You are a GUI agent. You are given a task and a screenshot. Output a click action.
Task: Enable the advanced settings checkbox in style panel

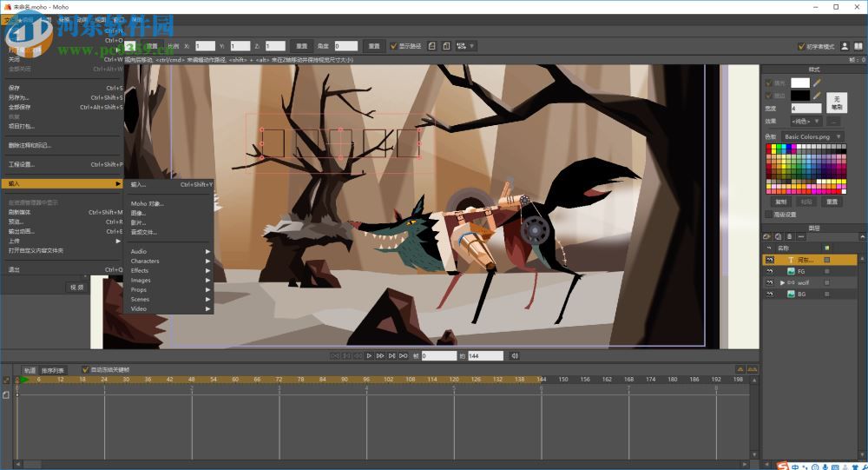(x=768, y=214)
